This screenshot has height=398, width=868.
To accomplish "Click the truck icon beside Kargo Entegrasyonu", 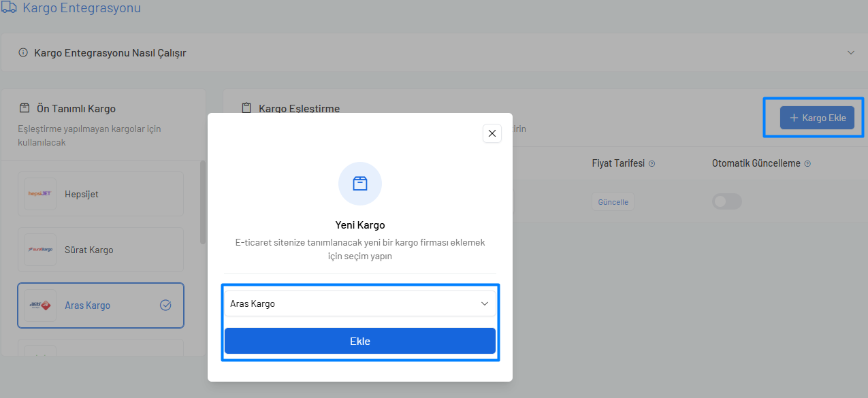I will click(x=9, y=8).
